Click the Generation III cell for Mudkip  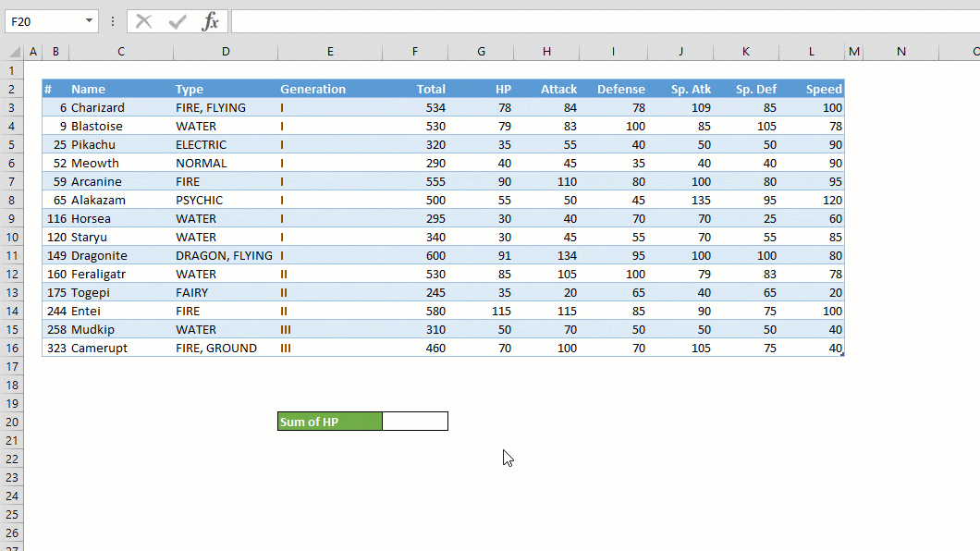pyautogui.click(x=285, y=329)
